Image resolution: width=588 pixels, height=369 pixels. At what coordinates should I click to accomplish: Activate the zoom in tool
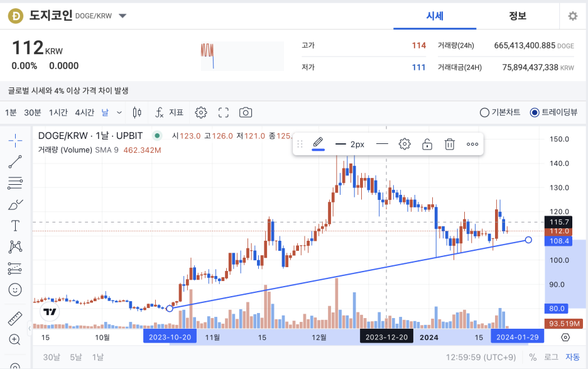pos(14,339)
